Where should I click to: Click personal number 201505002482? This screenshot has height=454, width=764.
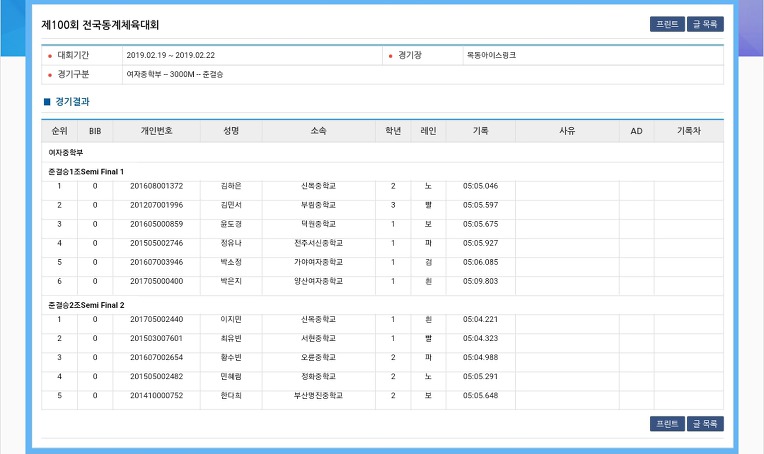[x=156, y=376]
